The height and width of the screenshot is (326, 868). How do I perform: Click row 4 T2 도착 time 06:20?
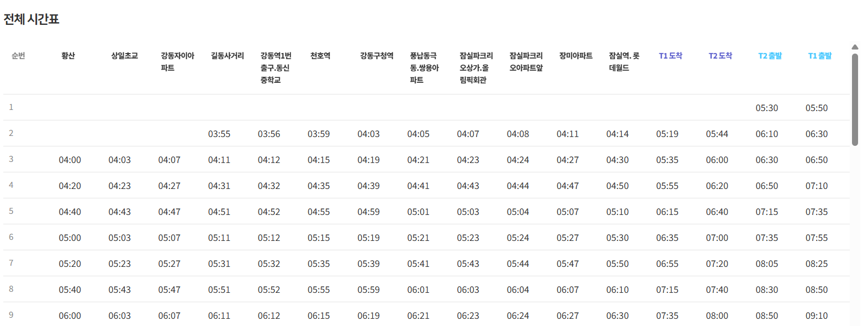click(x=717, y=186)
